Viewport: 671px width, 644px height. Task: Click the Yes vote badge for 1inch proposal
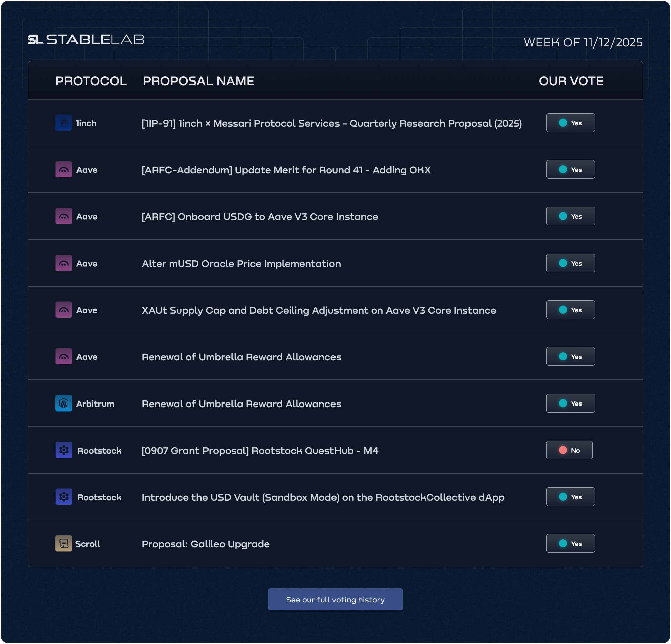click(570, 123)
